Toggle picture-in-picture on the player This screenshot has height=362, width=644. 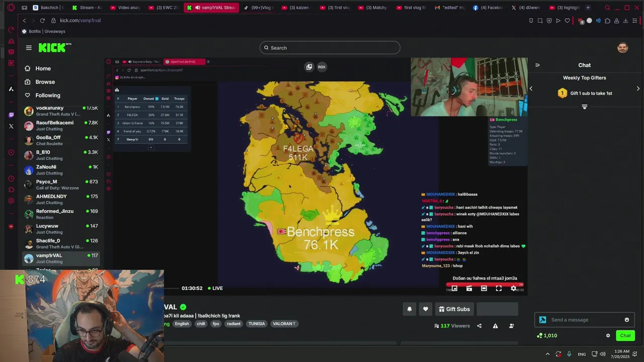tap(454, 289)
